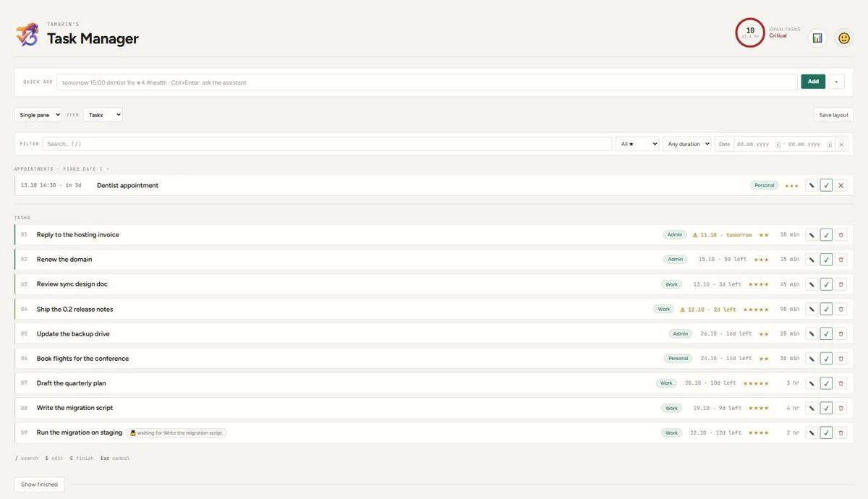The width and height of the screenshot is (868, 499).
Task: Edit Review sync design doc task
Action: click(812, 284)
